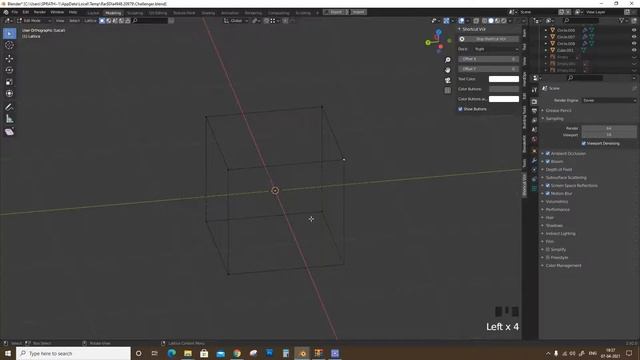640x360 pixels.
Task: Expand the Volumetrics panel
Action: point(556,202)
